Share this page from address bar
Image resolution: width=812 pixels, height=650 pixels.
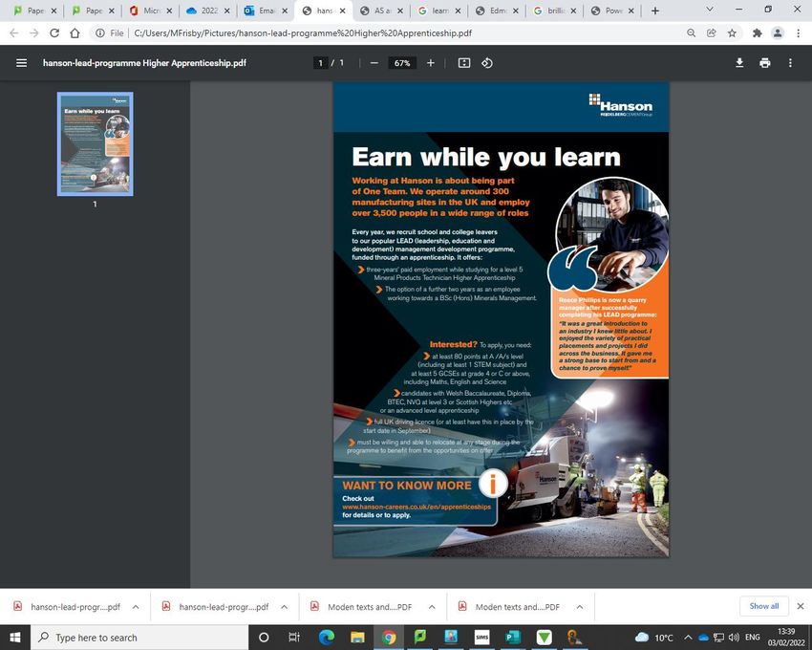[712, 33]
